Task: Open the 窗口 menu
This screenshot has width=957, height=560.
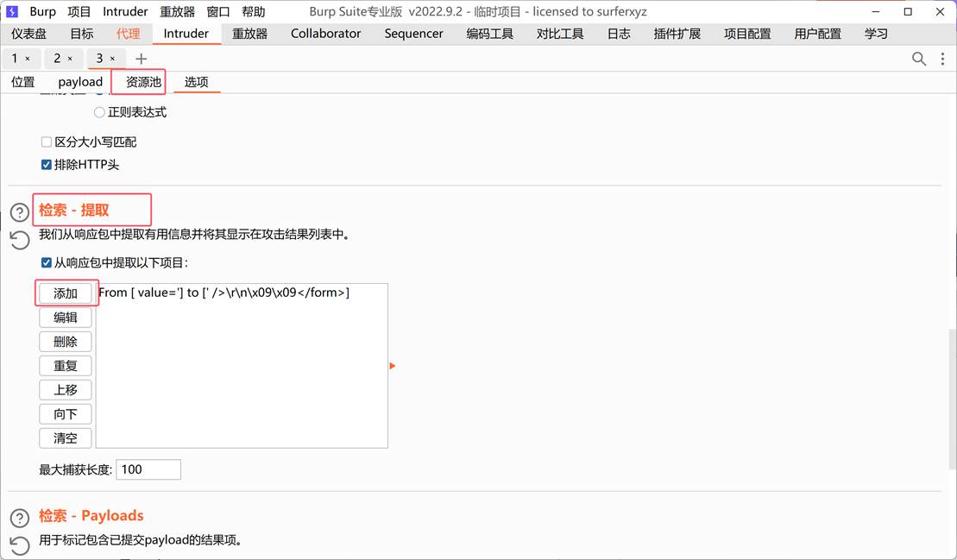Action: [x=218, y=11]
